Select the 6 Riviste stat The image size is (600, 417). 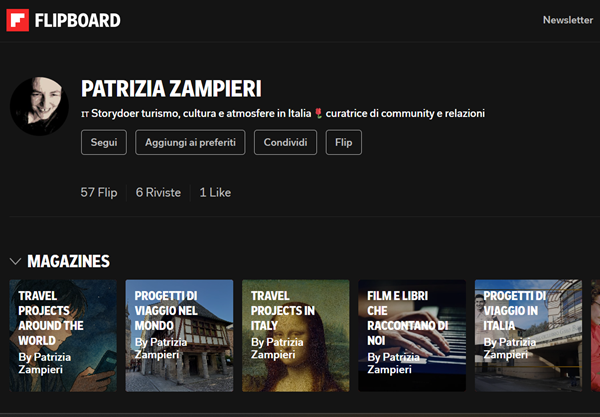[x=158, y=192]
